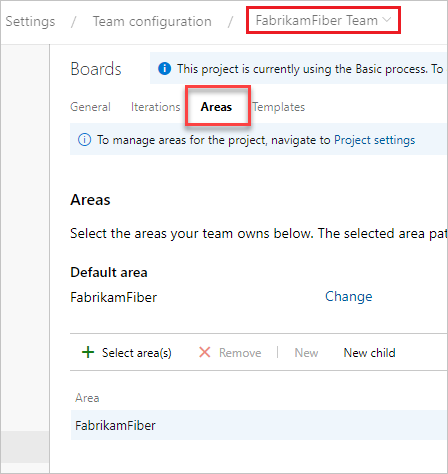The height and width of the screenshot is (474, 448).
Task: Click the Remove label
Action: pos(240,353)
